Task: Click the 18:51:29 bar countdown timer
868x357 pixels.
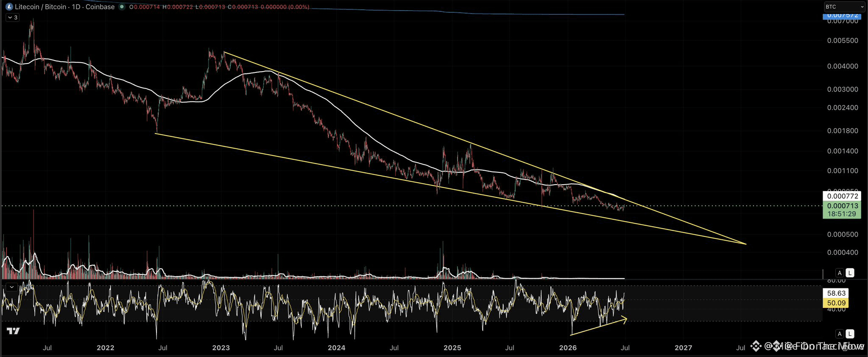Action: [x=842, y=214]
